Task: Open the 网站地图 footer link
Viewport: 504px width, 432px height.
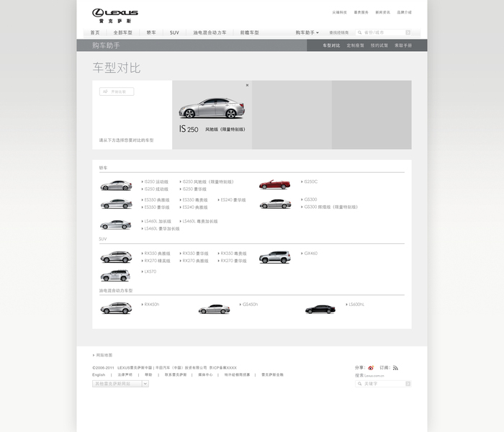Action: click(104, 355)
